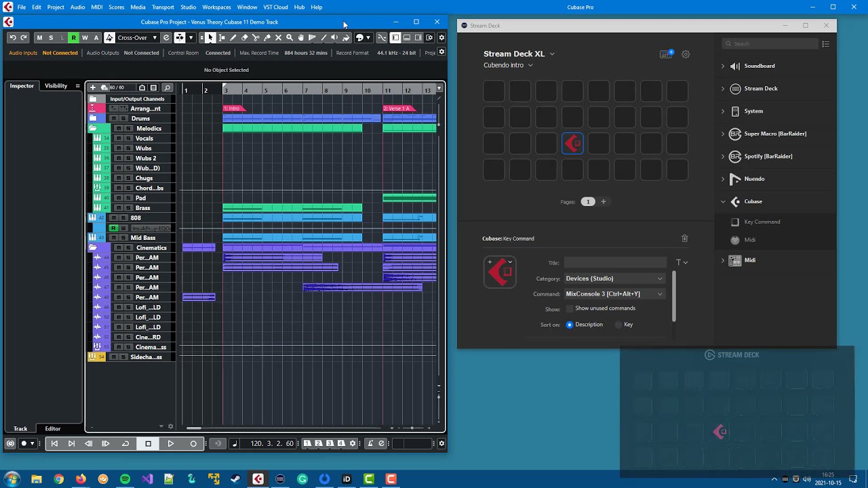Click the Title input field
Image resolution: width=868 pixels, height=488 pixels.
click(616, 262)
